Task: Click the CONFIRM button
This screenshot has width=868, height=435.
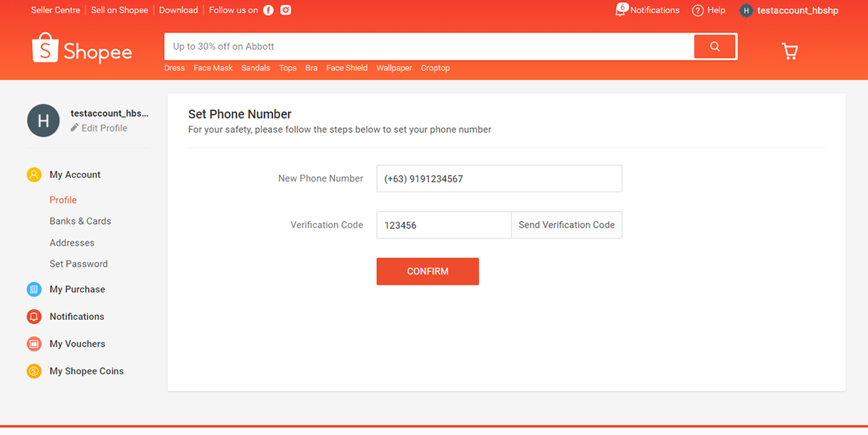Action: tap(427, 271)
